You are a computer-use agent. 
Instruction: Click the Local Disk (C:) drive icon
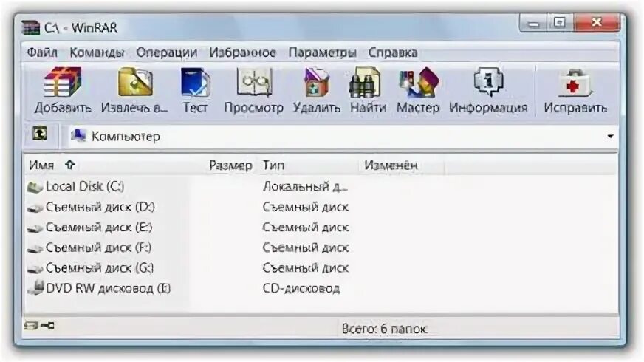coord(35,187)
